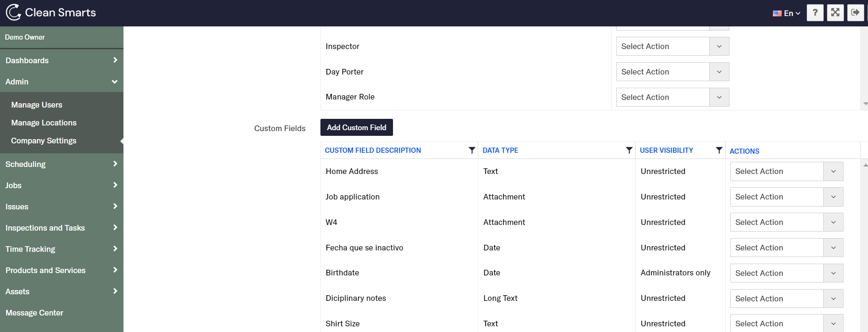
Task: Click the Add Custom Field button
Action: tap(356, 127)
